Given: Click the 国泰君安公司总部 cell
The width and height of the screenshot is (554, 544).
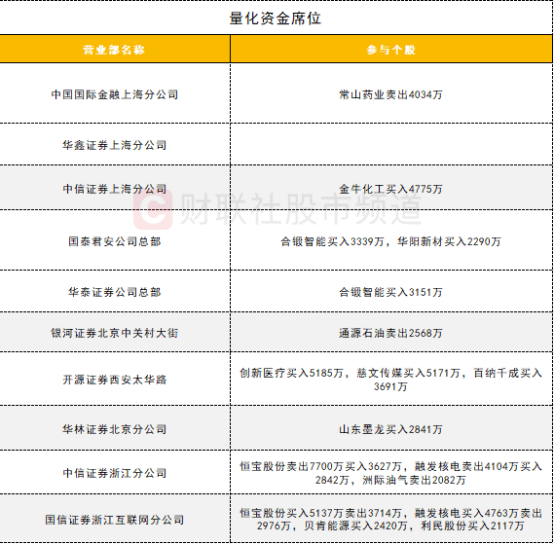Looking at the screenshot, I should pyautogui.click(x=114, y=241).
